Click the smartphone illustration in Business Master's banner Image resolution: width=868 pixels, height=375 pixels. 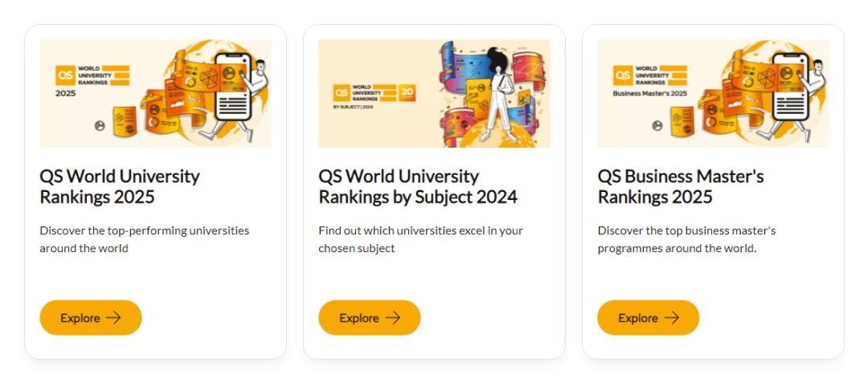pos(790,88)
